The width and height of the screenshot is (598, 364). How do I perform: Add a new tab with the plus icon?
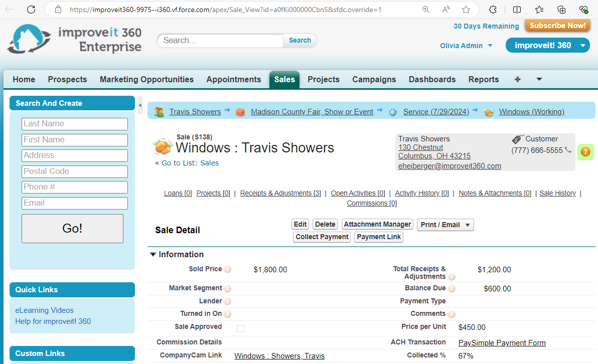(518, 79)
